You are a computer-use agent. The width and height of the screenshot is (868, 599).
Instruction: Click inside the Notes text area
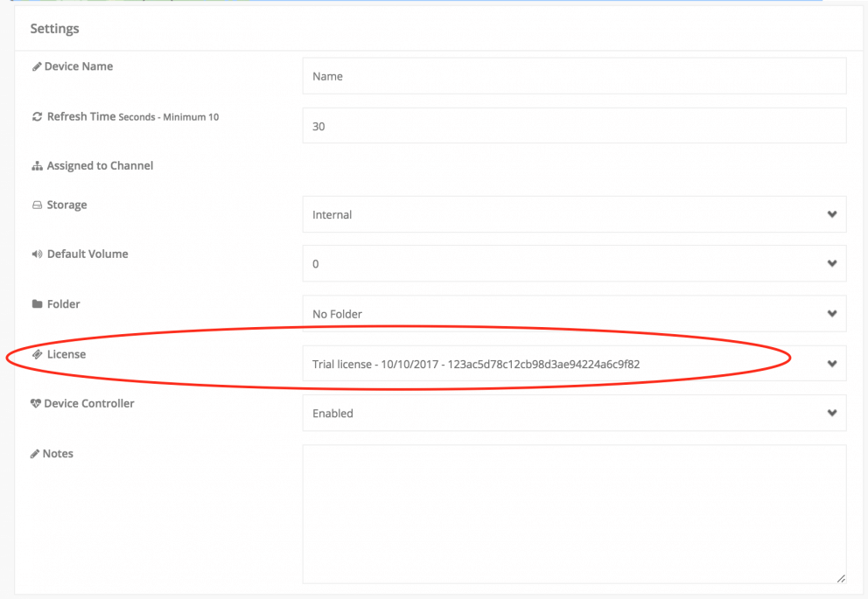(x=573, y=513)
